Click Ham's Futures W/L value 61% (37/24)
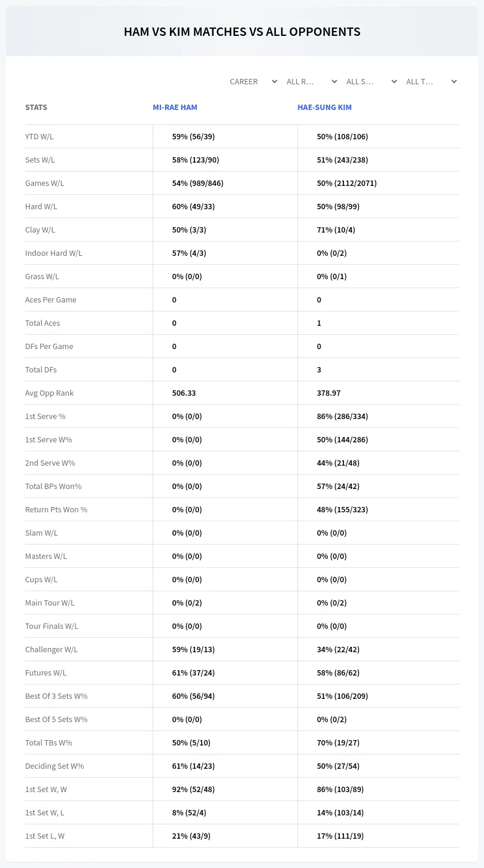 (x=193, y=673)
